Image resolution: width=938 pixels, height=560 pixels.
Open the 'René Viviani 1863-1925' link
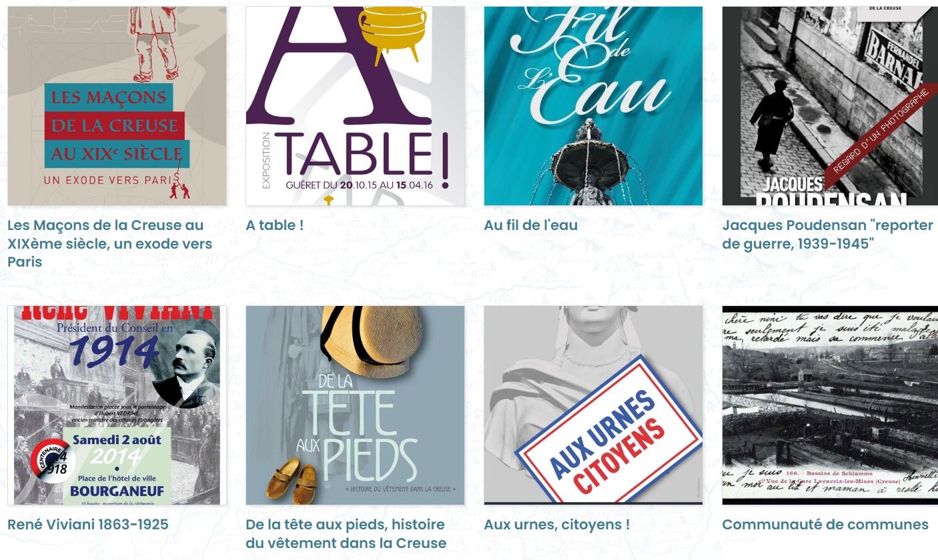click(87, 525)
